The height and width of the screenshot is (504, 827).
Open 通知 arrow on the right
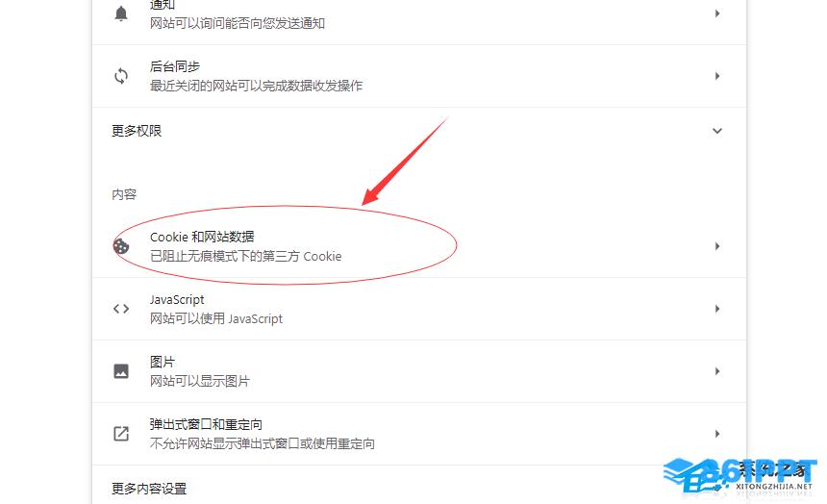[x=717, y=13]
